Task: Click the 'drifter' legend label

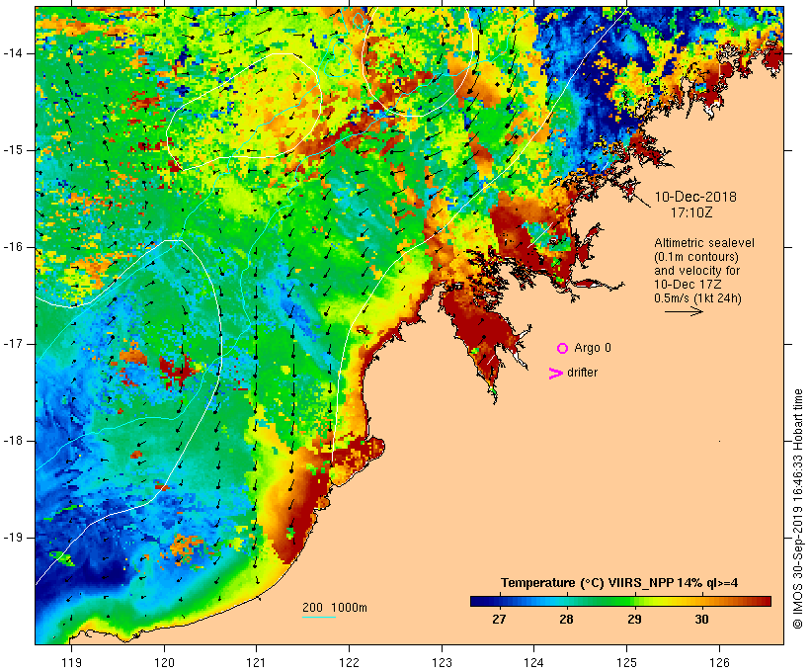Action: 582,373
